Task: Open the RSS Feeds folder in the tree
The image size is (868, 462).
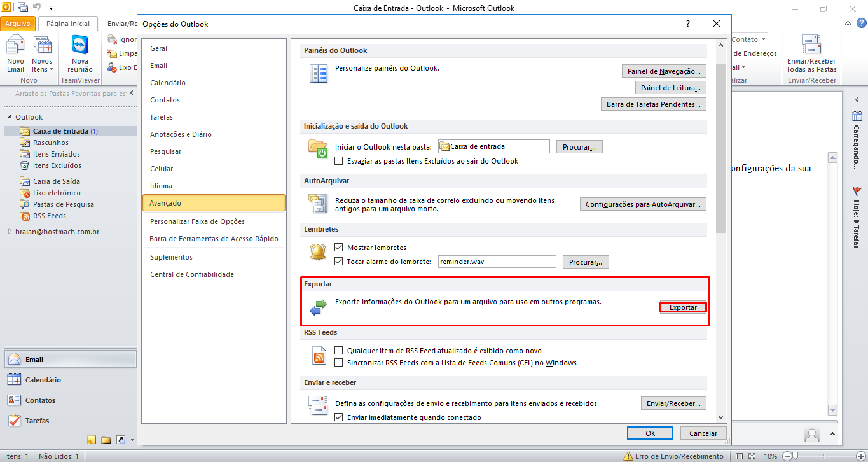Action: click(49, 216)
